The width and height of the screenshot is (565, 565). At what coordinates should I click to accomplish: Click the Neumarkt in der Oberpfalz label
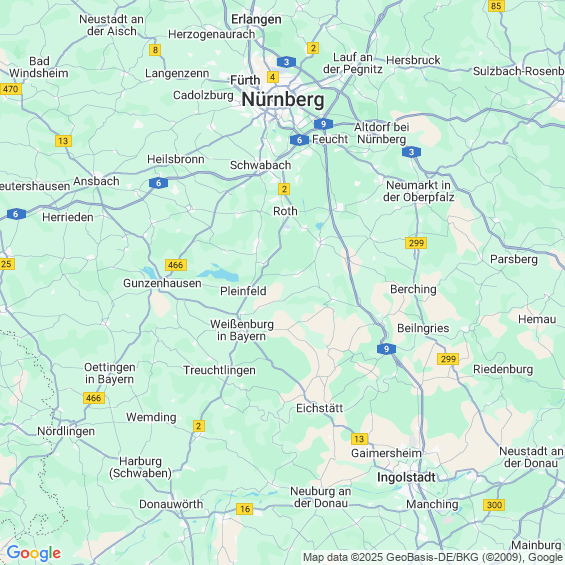point(418,191)
